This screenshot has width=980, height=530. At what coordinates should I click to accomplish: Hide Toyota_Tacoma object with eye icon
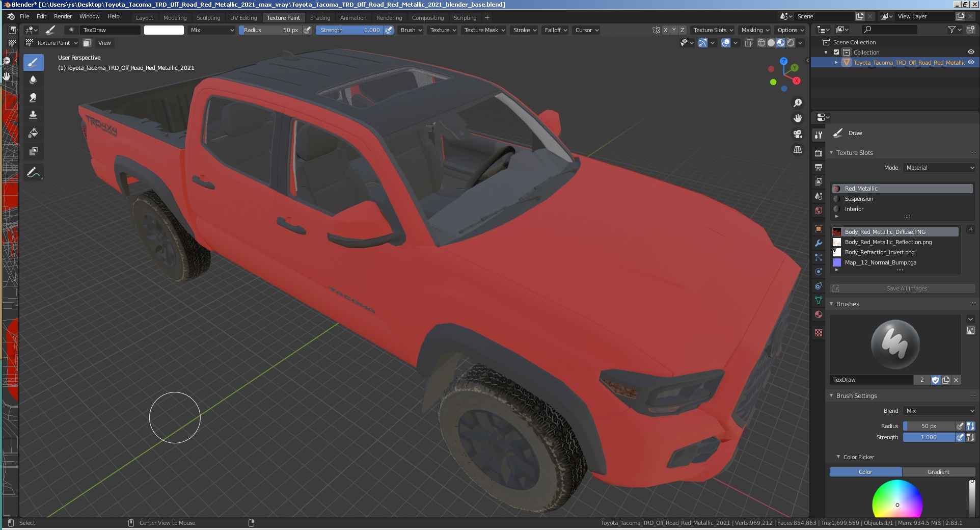coord(971,62)
